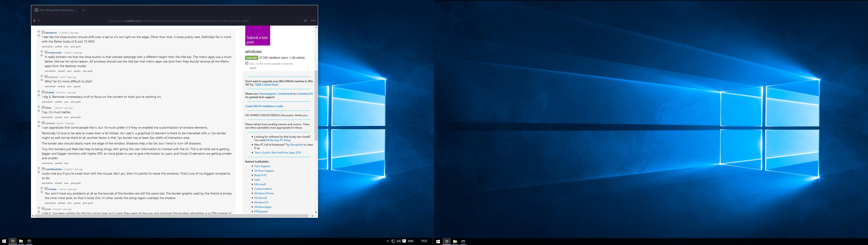Open the browser's three-dot options menu
868x245 pixels.
coord(313,20)
